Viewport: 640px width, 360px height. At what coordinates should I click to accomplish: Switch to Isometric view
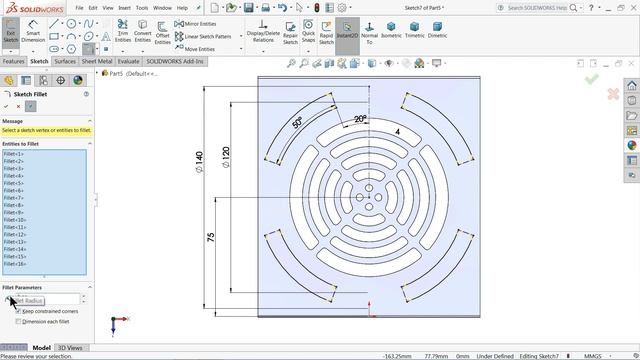click(x=391, y=30)
